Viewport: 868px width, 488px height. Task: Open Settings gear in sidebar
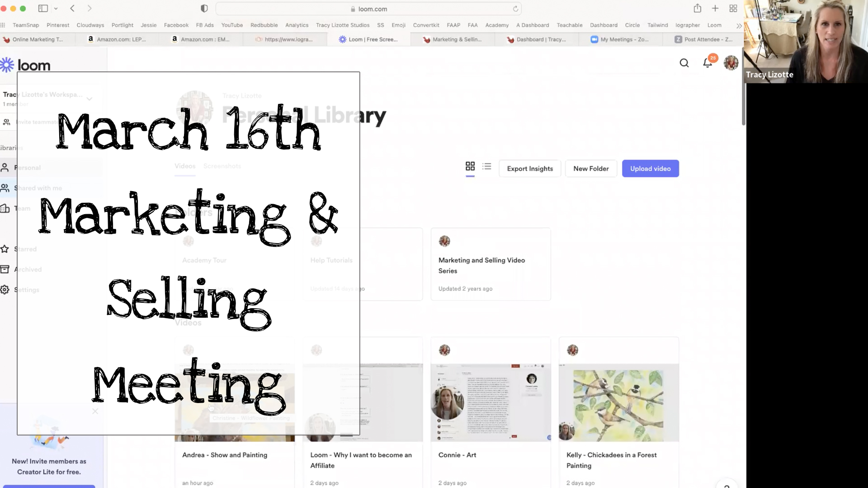point(5,290)
